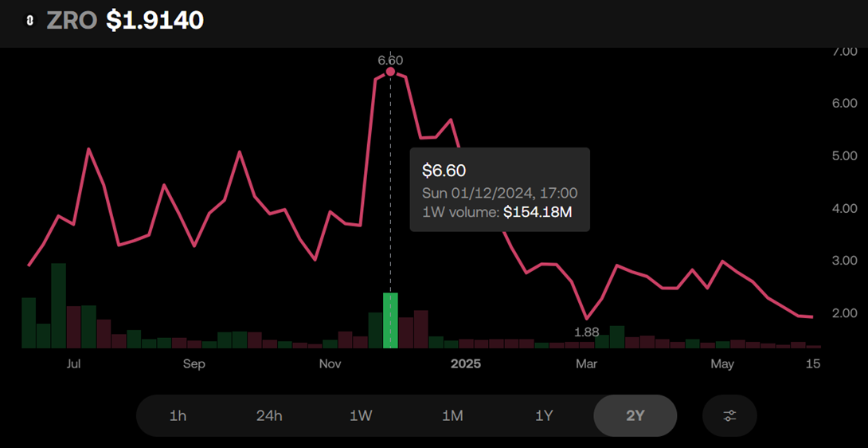
Task: Select the 1W time range
Action: click(361, 415)
